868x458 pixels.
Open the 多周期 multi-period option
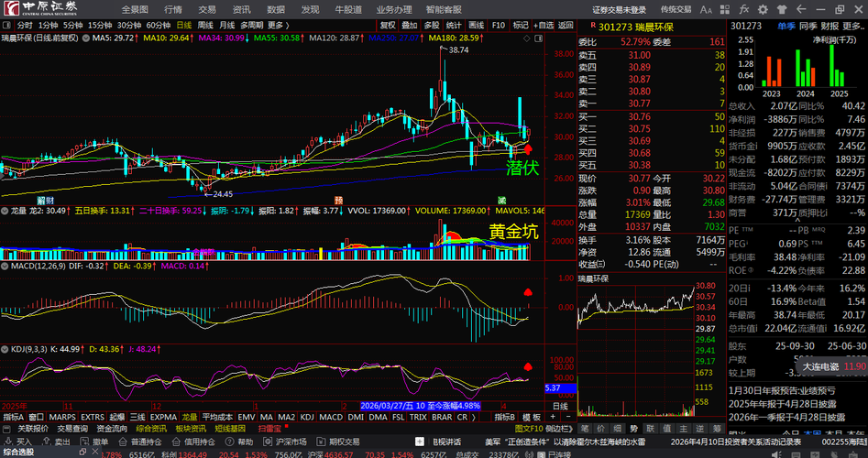(252, 25)
